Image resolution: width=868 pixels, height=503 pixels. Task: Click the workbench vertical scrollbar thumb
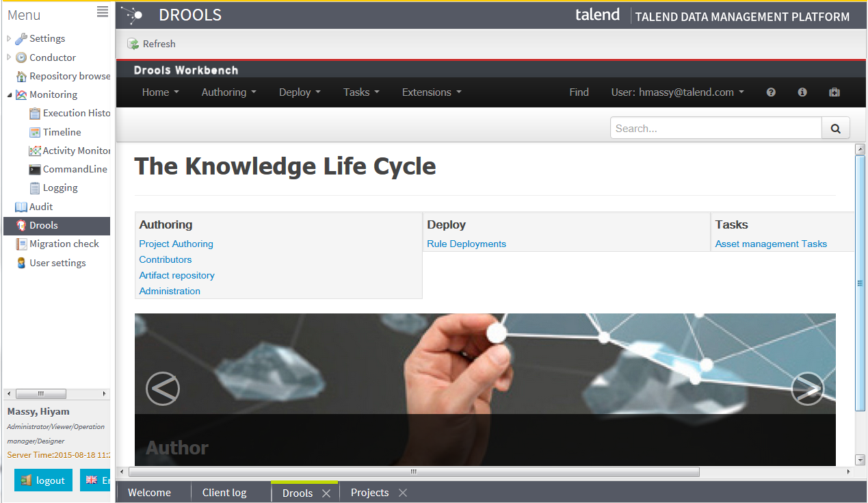click(860, 283)
